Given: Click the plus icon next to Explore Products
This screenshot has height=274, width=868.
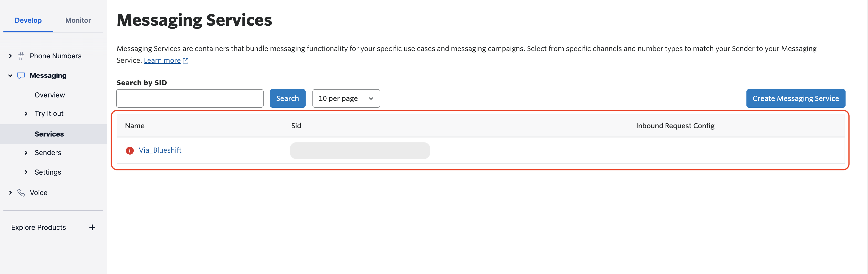Looking at the screenshot, I should point(92,228).
